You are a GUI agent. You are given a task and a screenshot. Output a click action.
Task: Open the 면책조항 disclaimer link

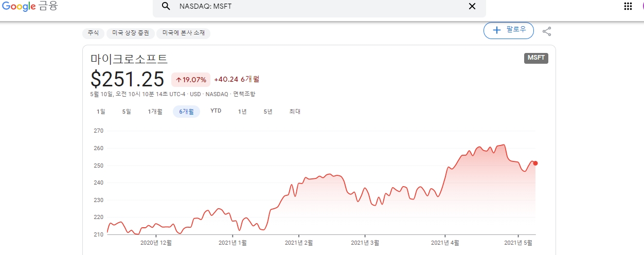tap(244, 94)
